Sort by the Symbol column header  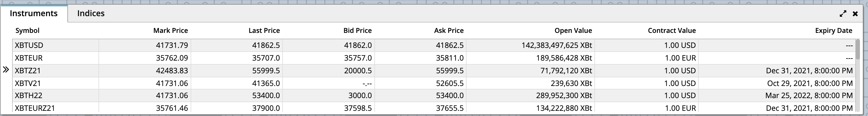pyautogui.click(x=27, y=30)
